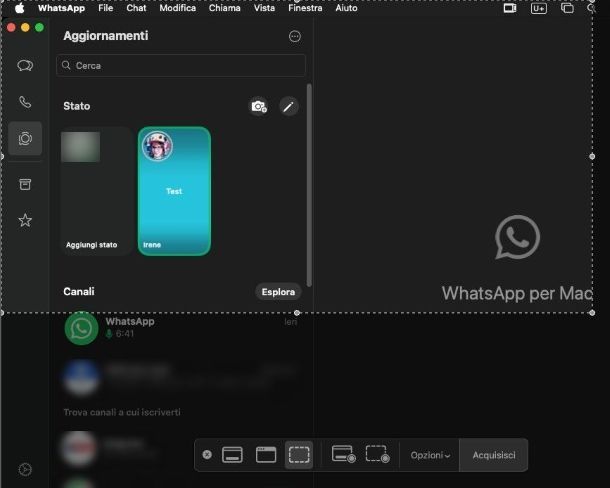The height and width of the screenshot is (488, 610).
Task: Open the Aiuto menu
Action: point(346,8)
